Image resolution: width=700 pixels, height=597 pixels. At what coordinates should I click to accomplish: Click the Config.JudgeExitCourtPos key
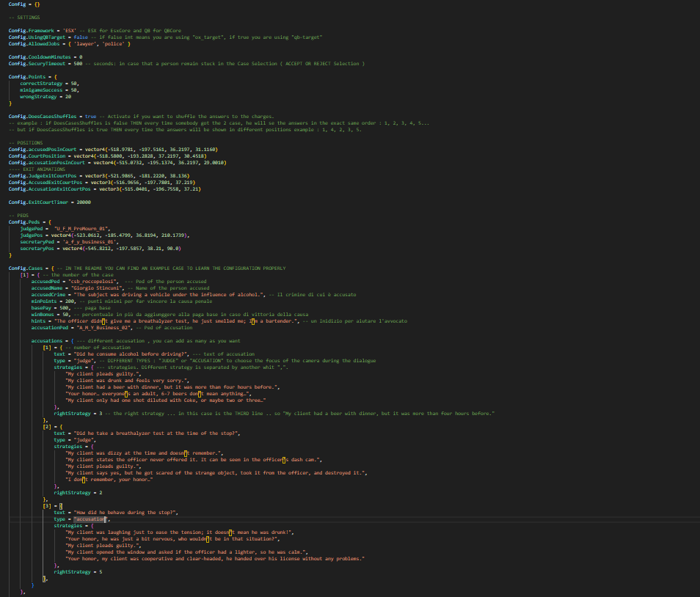coord(43,176)
